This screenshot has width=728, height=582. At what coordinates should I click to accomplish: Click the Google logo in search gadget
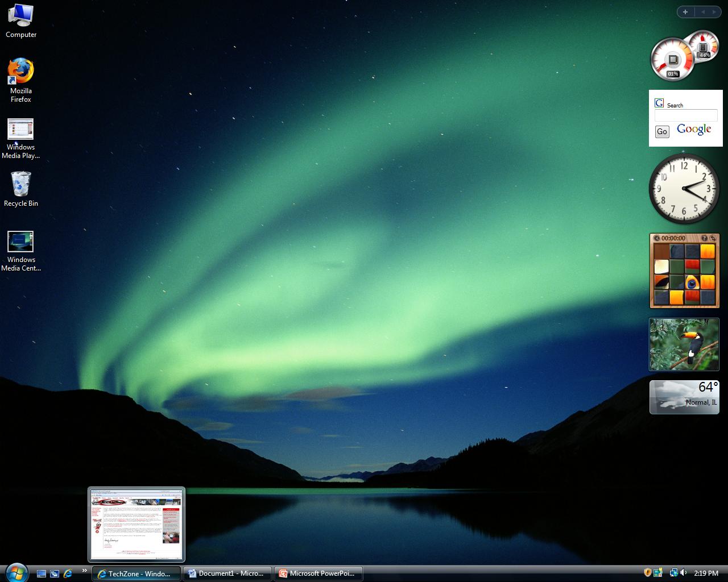(x=694, y=130)
